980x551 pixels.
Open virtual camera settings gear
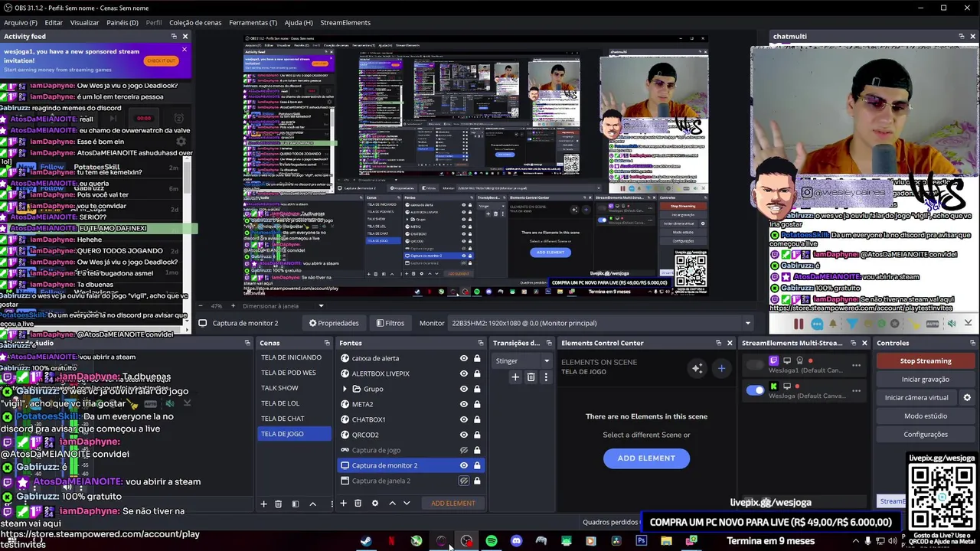967,397
